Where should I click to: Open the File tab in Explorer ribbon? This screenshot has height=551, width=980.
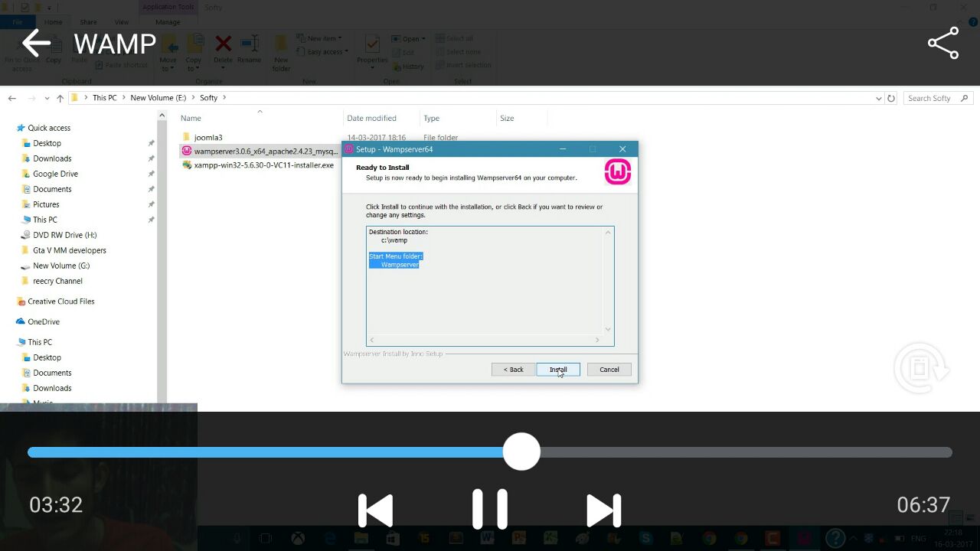tap(17, 22)
